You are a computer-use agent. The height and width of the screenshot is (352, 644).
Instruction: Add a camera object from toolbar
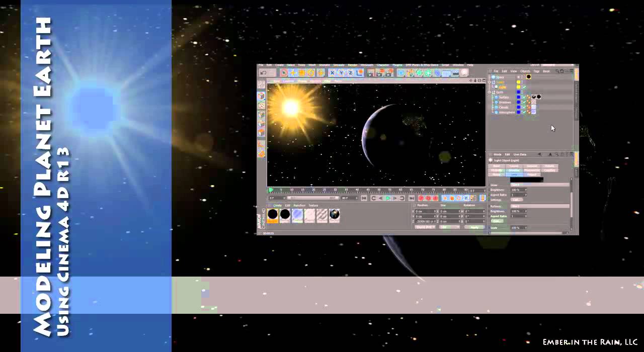(455, 72)
